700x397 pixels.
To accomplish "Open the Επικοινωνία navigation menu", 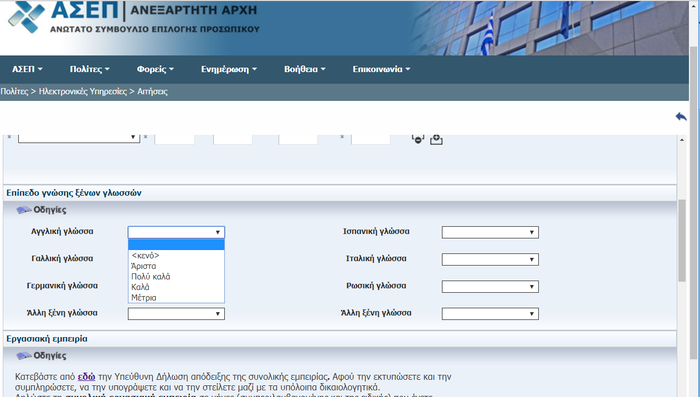I will coord(381,69).
